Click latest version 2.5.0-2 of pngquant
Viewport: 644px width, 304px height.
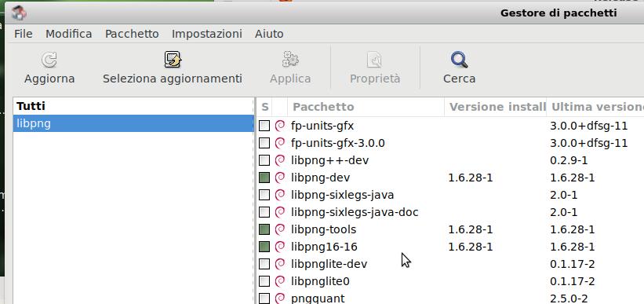[x=569, y=299]
